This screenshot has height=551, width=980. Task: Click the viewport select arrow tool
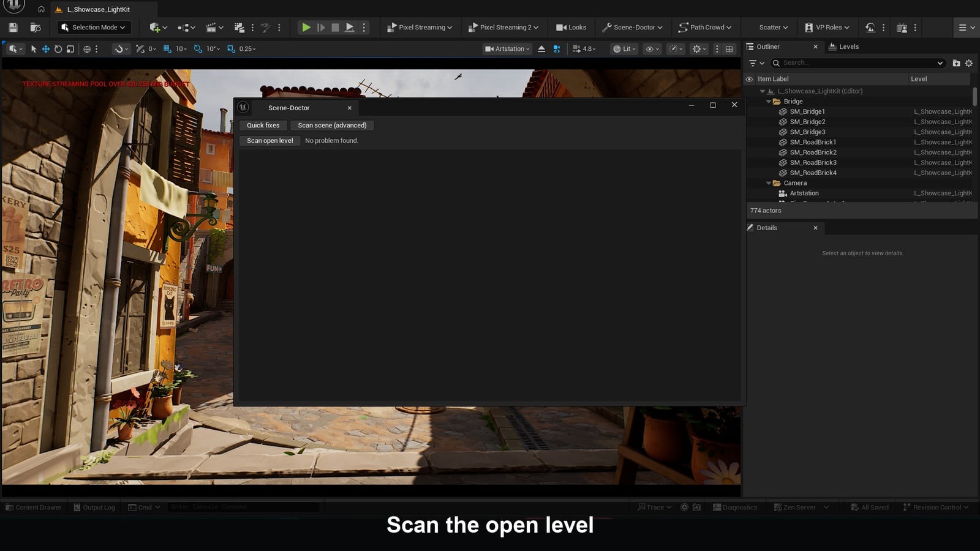[34, 49]
